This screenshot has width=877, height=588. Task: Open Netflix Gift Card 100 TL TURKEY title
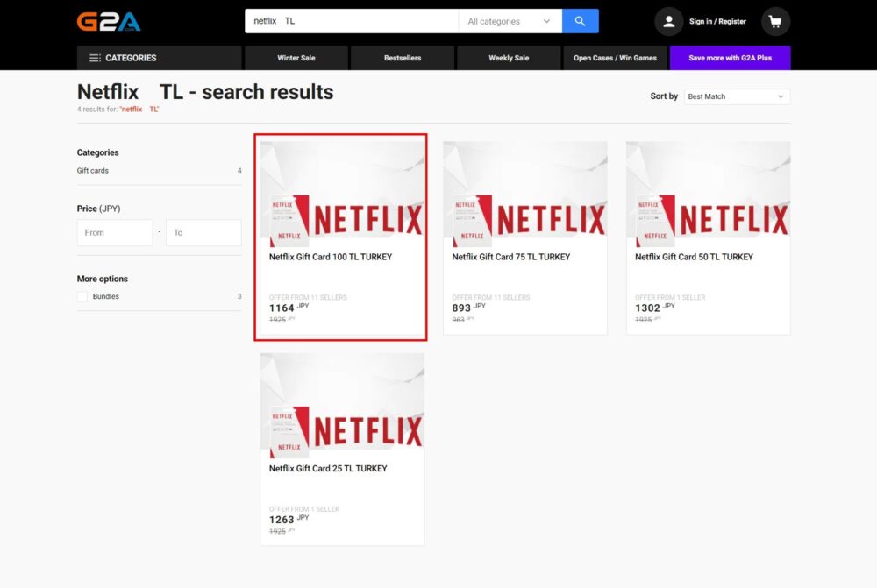pos(331,257)
